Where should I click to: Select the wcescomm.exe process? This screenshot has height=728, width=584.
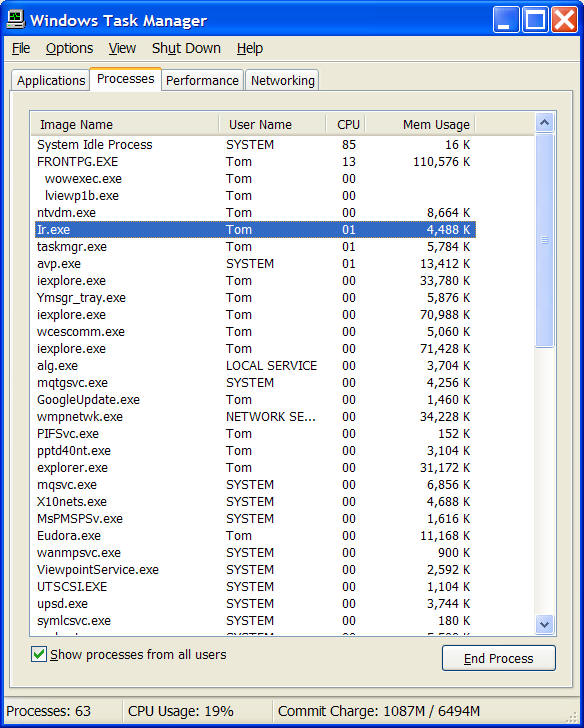(x=254, y=332)
